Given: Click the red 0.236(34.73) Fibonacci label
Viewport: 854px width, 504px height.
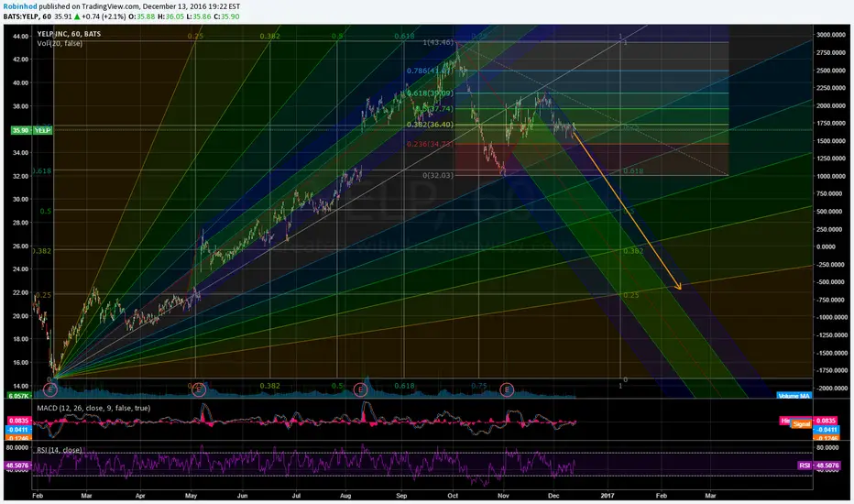Looking at the screenshot, I should [x=431, y=144].
